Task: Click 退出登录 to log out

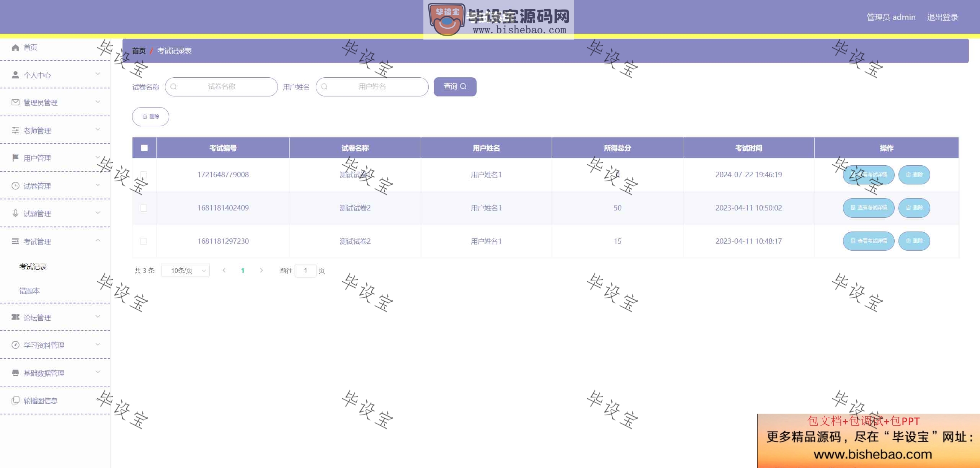Action: click(942, 17)
